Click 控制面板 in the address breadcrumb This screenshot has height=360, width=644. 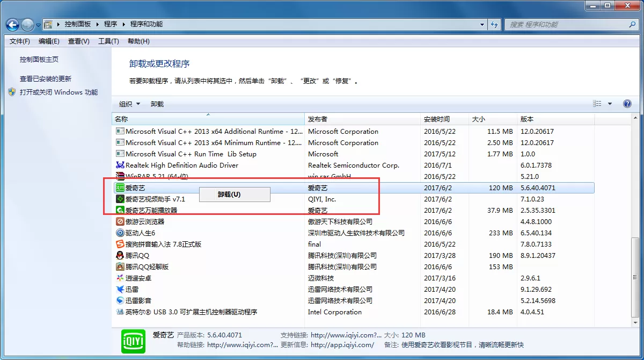pyautogui.click(x=78, y=24)
